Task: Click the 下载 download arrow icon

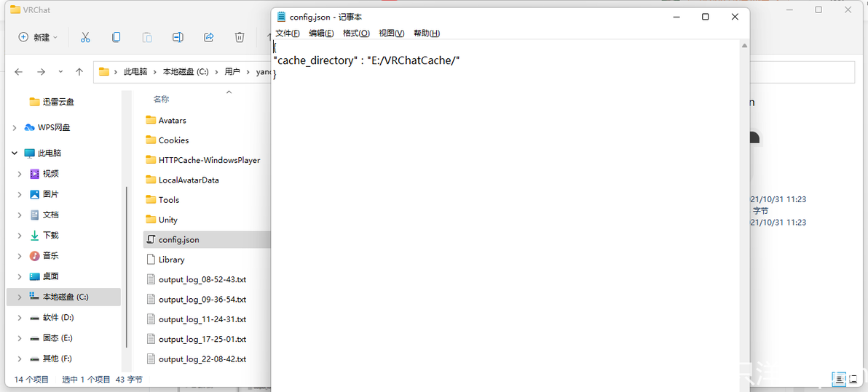Action: pyautogui.click(x=35, y=235)
